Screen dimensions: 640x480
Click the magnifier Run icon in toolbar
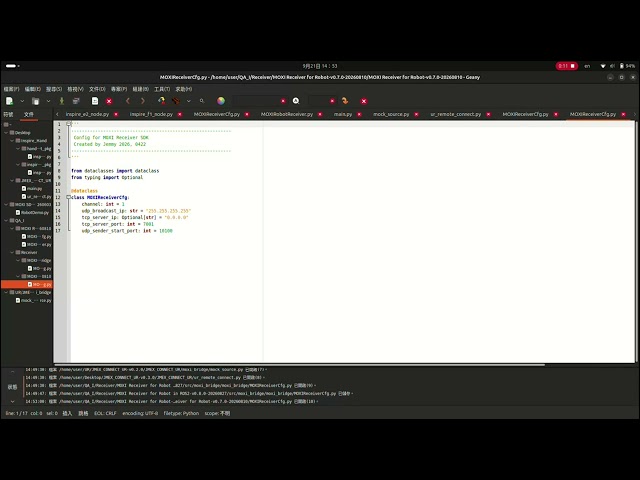(202, 101)
